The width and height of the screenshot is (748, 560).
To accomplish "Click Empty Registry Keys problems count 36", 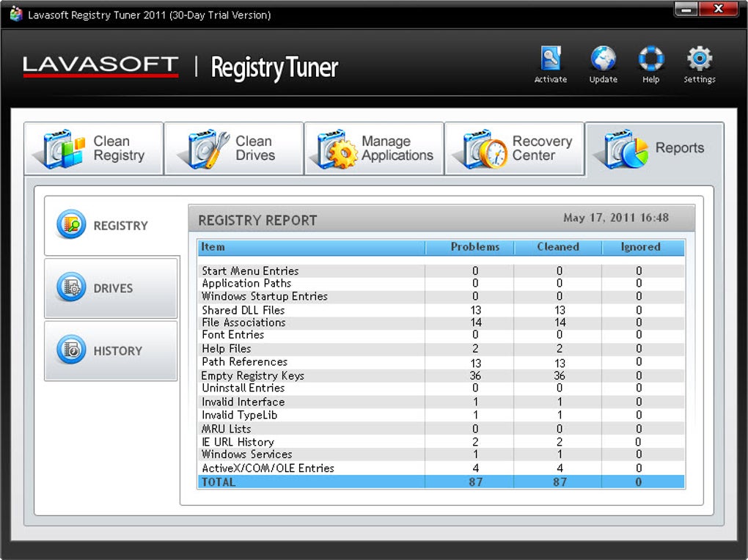I will (475, 376).
